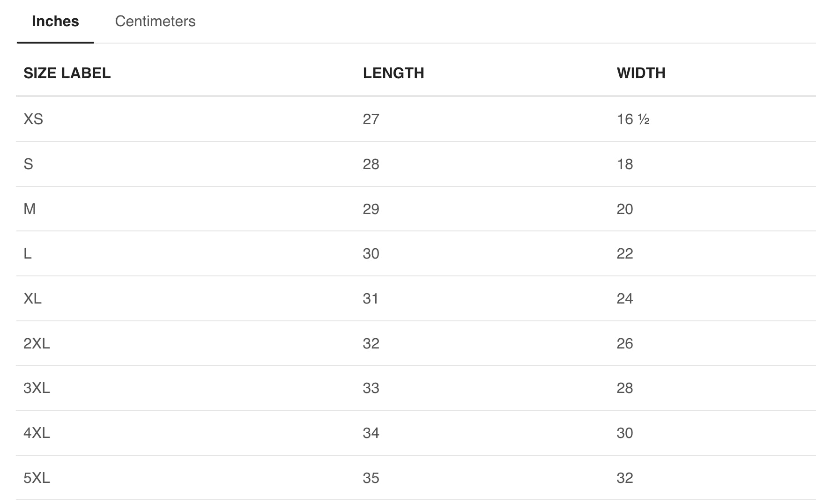Click width value 22 in L row
Image resolution: width=816 pixels, height=504 pixels.
624,253
